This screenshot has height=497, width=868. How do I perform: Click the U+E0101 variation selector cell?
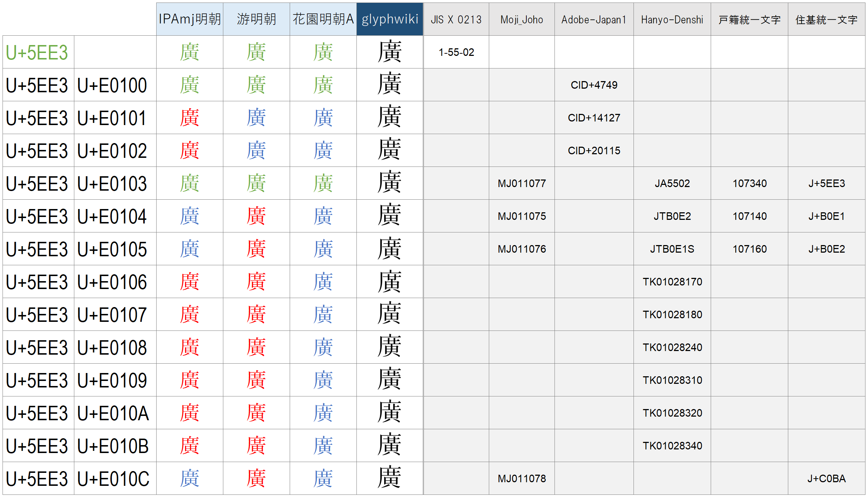pyautogui.click(x=115, y=117)
